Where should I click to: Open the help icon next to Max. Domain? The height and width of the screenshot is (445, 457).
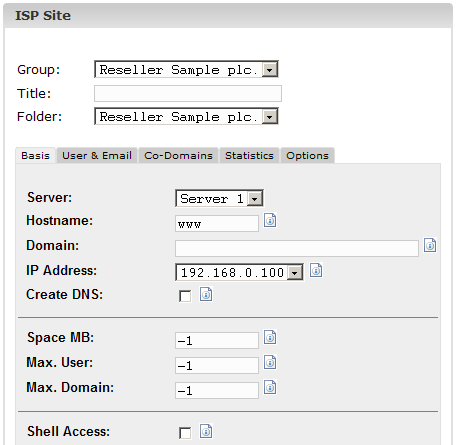click(x=270, y=387)
